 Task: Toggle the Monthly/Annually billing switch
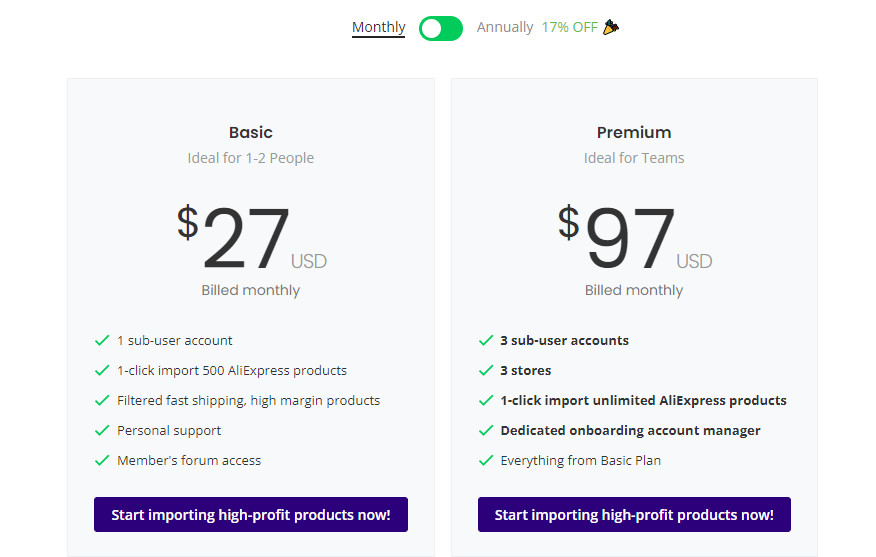441,28
